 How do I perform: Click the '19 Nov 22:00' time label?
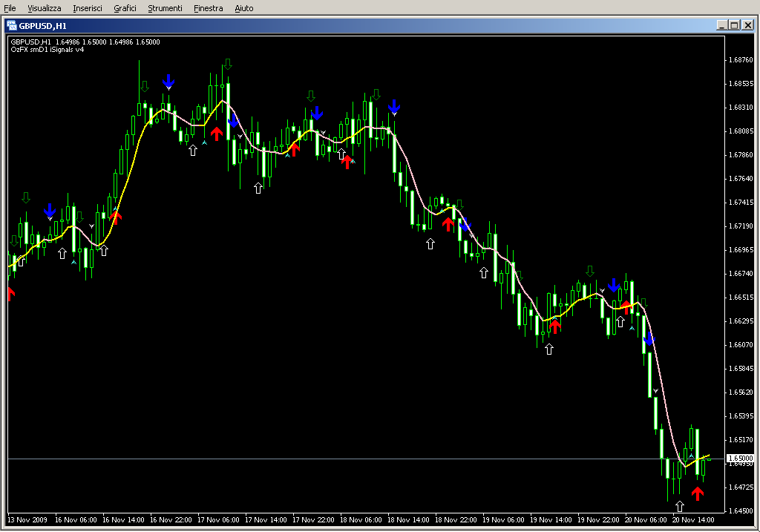(x=598, y=520)
